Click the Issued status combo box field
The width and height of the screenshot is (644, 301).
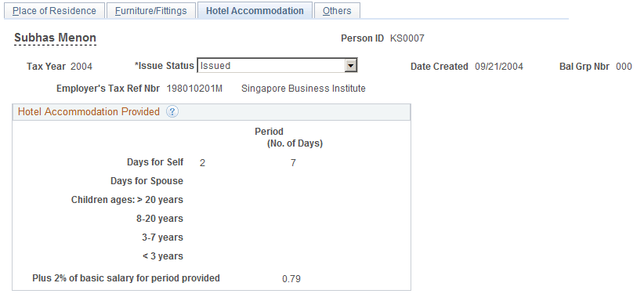tap(277, 65)
